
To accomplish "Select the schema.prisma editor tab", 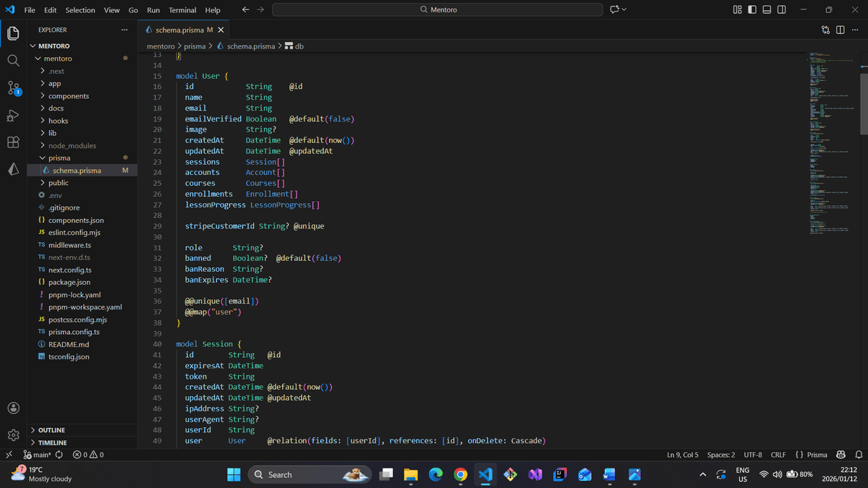I will tap(179, 30).
